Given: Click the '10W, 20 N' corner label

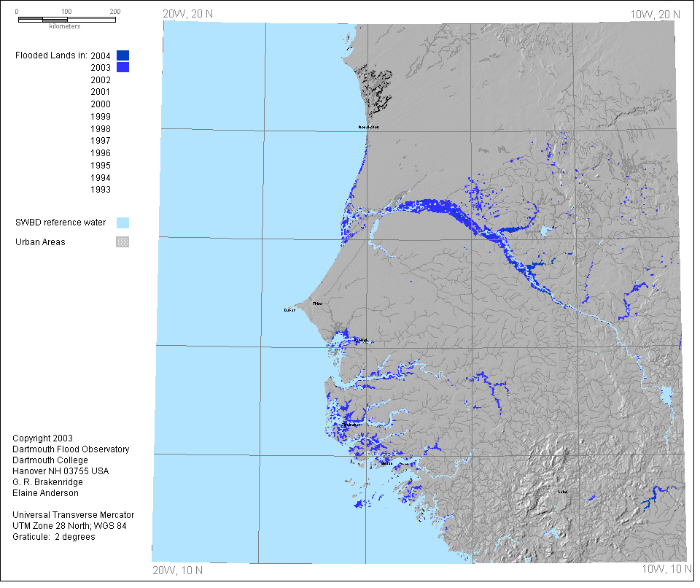Looking at the screenshot, I should (x=655, y=14).
